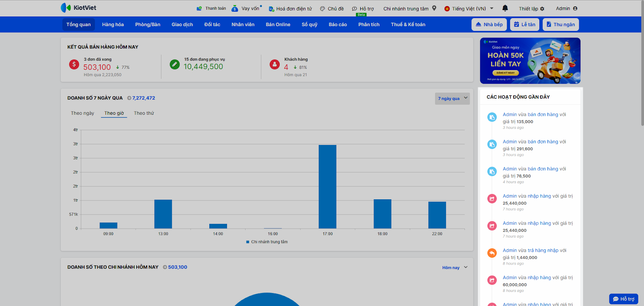Click the Vay vốn money bag icon
Viewport: 644px width, 306px height.
235,8
